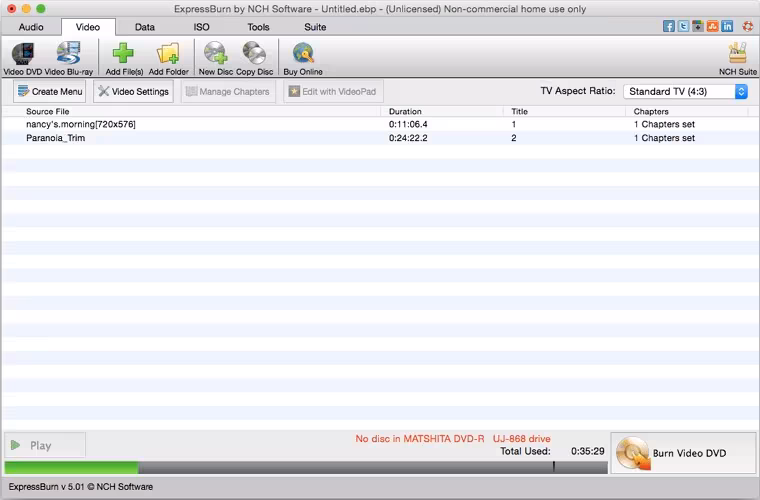The height and width of the screenshot is (500, 760).
Task: Share on LinkedIn icon
Action: (x=727, y=27)
